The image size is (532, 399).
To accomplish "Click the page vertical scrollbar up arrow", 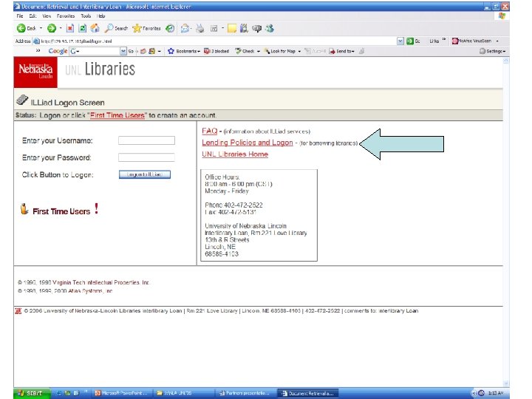I will (x=506, y=61).
